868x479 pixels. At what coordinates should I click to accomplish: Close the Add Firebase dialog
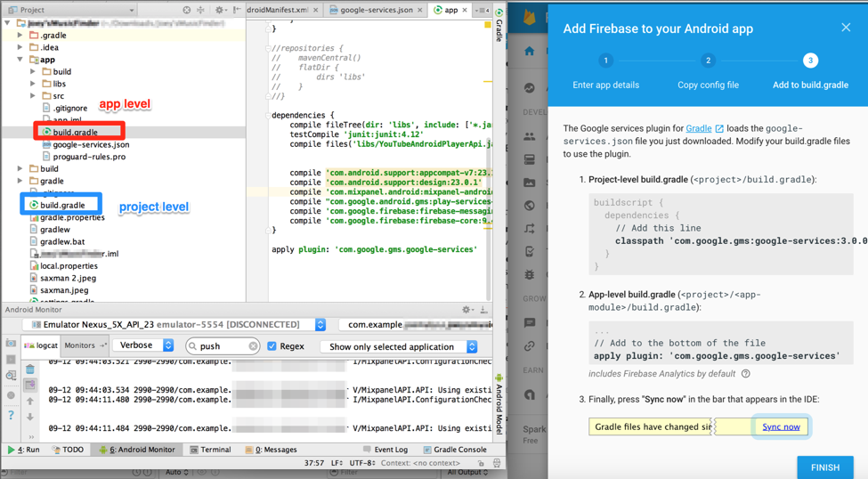coord(846,28)
